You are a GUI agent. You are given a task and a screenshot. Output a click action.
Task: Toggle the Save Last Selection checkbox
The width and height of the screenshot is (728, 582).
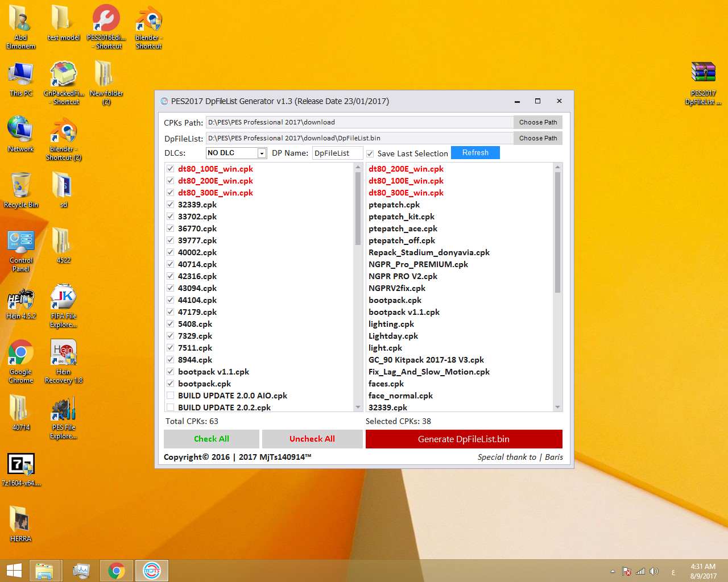click(x=370, y=153)
